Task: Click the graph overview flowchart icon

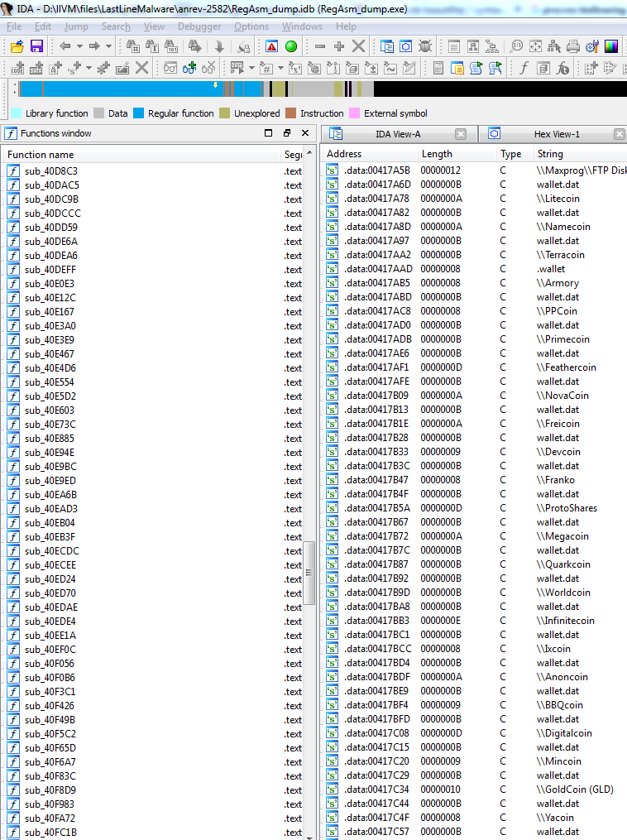Action: [491, 46]
